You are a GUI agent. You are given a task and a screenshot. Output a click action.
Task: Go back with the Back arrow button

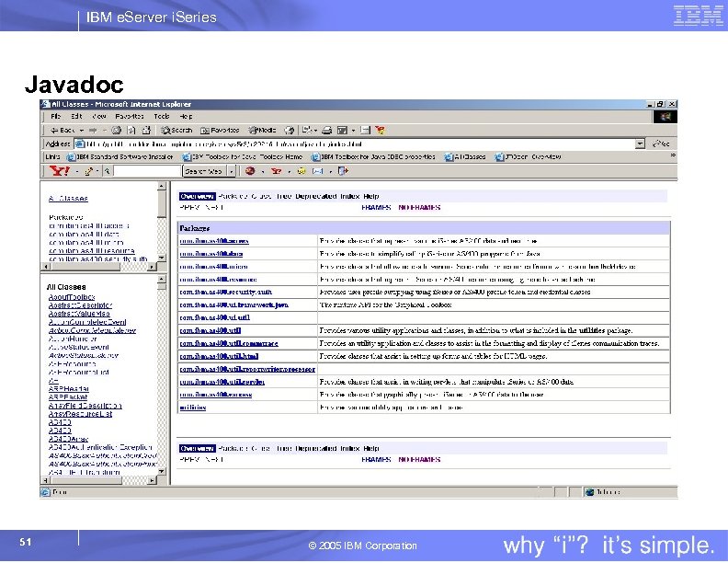[63, 131]
